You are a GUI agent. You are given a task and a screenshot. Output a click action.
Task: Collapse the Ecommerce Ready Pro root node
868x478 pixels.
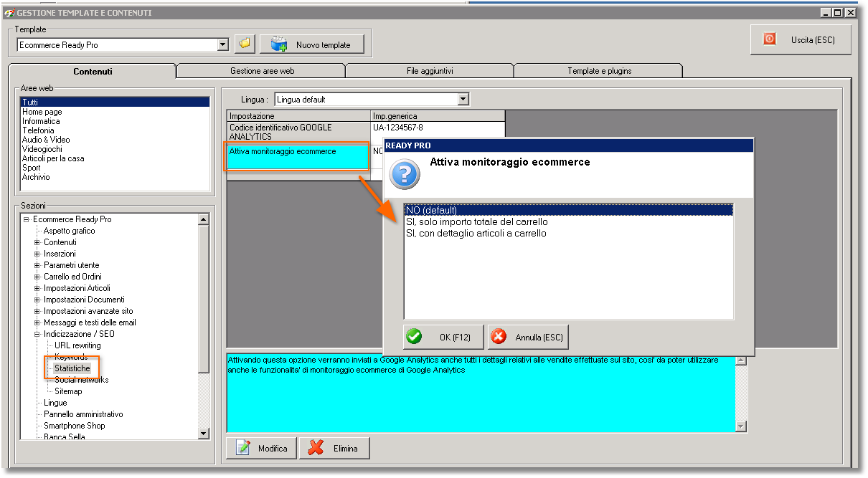tap(26, 219)
